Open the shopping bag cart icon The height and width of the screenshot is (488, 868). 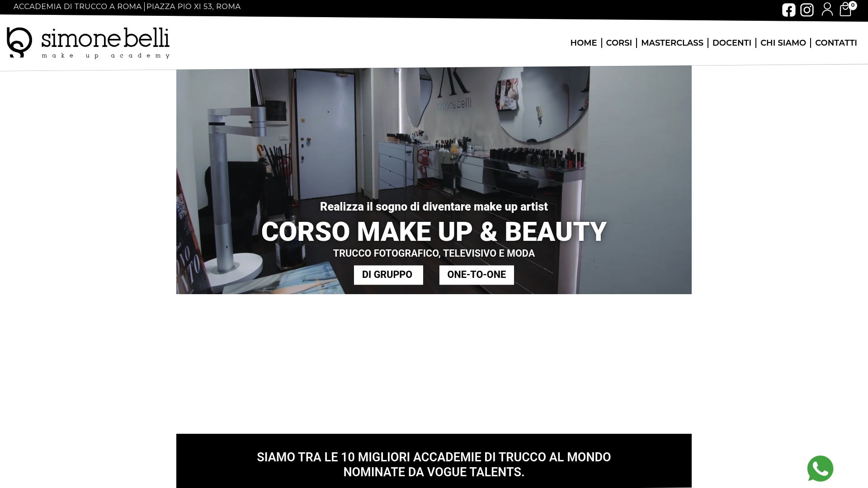[845, 10]
